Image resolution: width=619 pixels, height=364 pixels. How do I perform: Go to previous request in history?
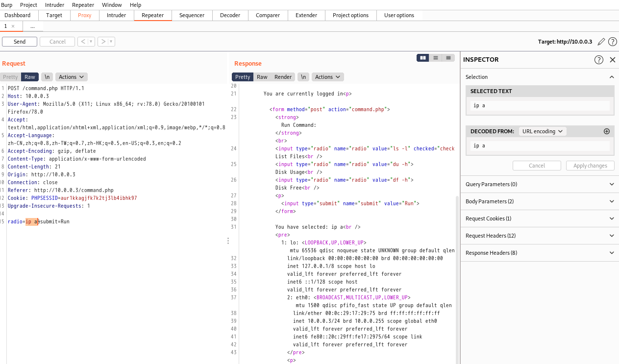coord(83,42)
